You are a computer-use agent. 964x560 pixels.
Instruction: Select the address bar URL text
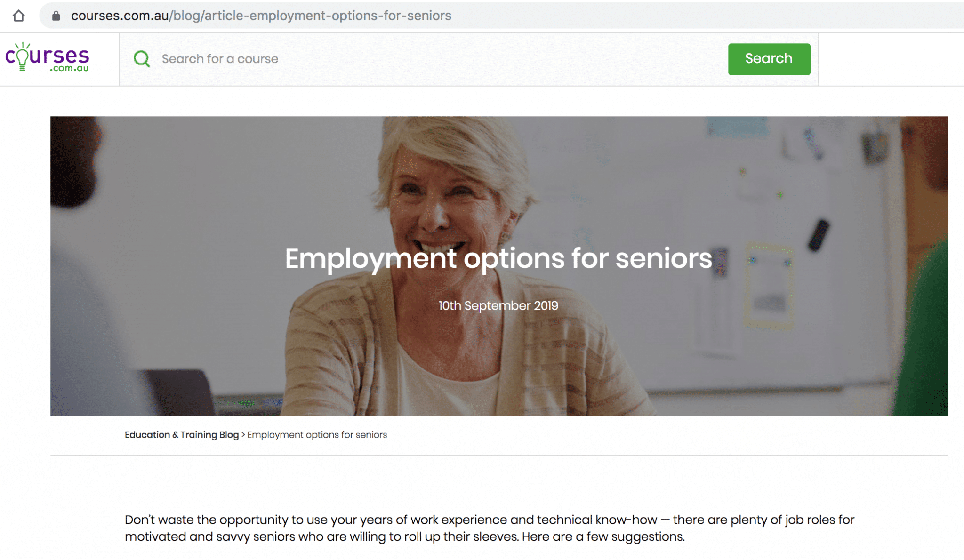point(261,16)
